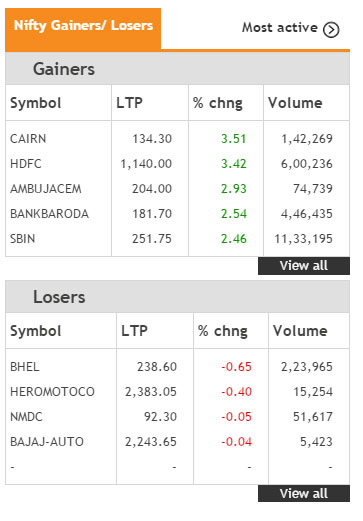Viewport: 363px width, 521px height.
Task: Open NMDC stock details
Action: pos(26,417)
